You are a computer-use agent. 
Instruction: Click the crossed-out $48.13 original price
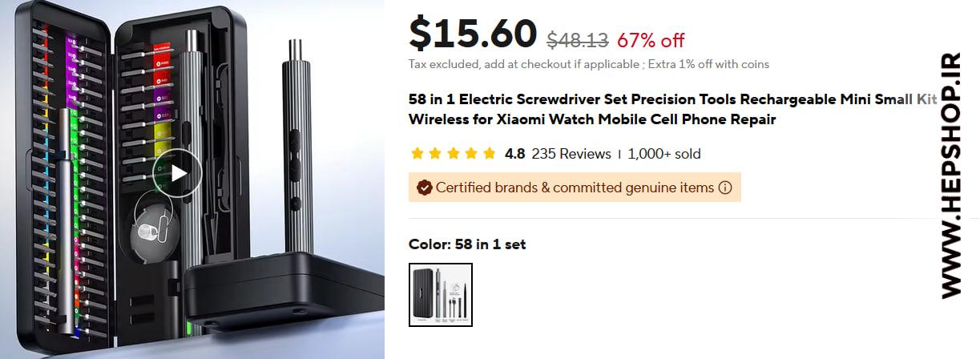tap(577, 39)
